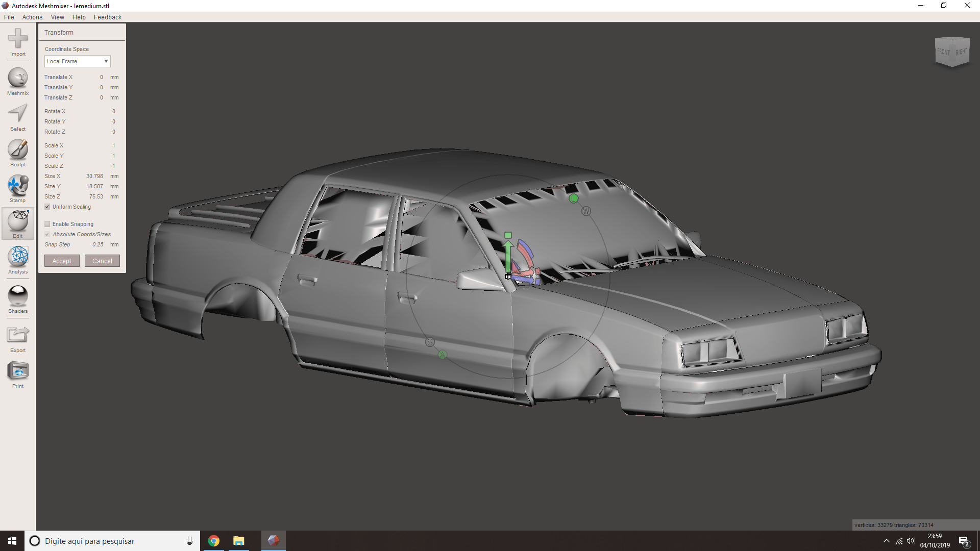
Task: Open the Actions menu
Action: pyautogui.click(x=32, y=17)
